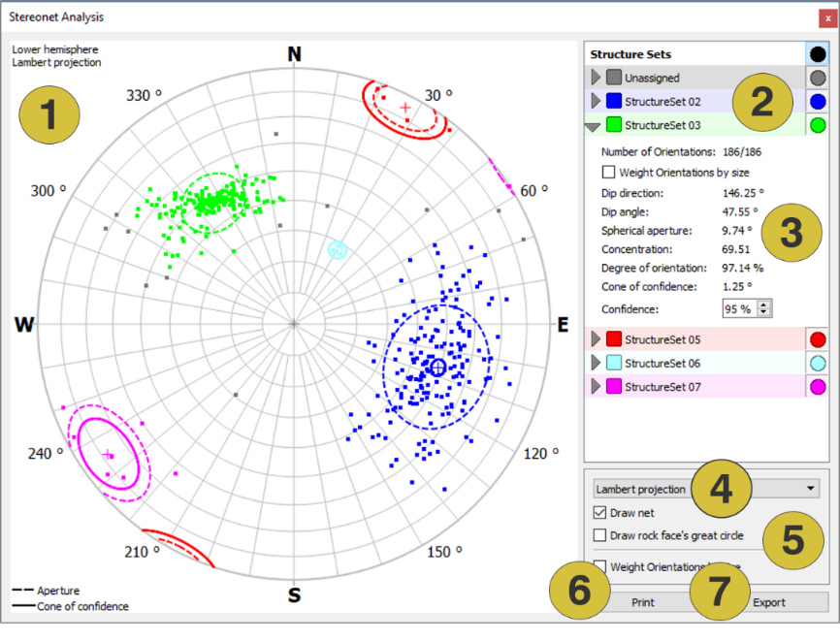Select the Unassigned row label
Viewport: 840px width, 641px height.
point(652,78)
